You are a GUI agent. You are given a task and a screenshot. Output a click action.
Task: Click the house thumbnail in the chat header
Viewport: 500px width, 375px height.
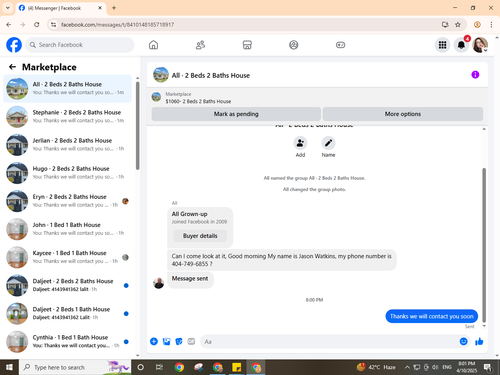pos(161,75)
